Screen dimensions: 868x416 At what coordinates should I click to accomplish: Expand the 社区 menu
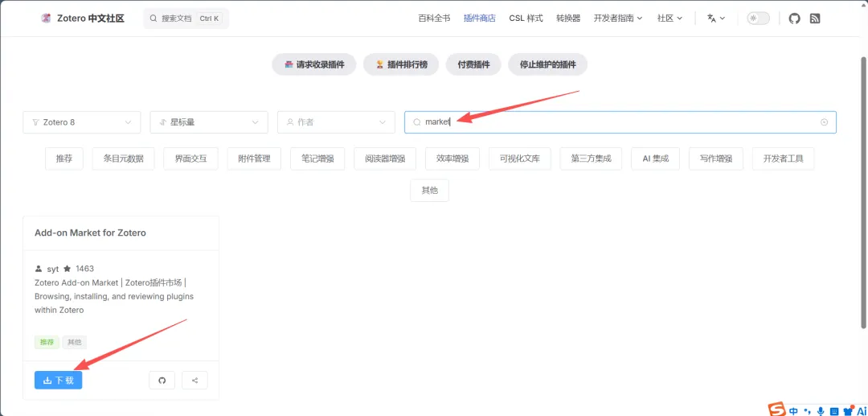[669, 19]
